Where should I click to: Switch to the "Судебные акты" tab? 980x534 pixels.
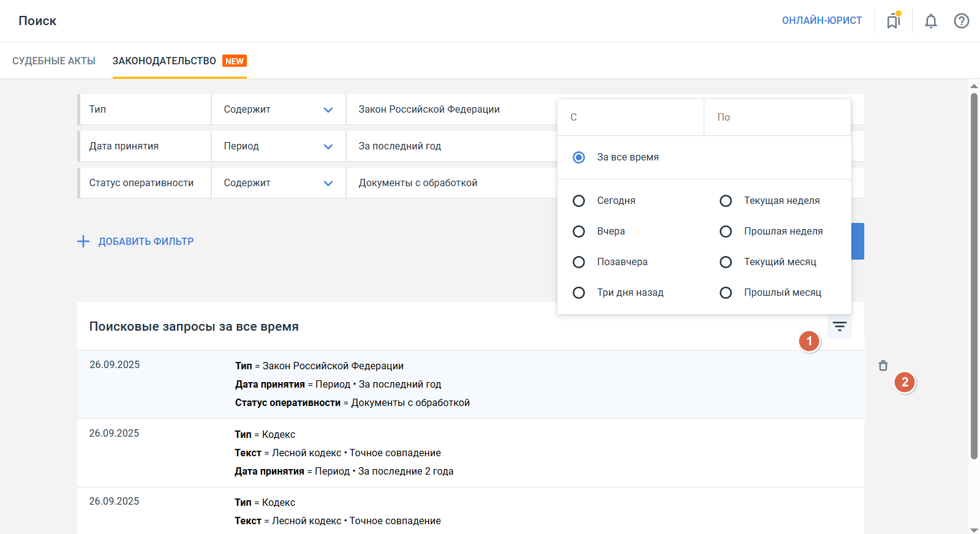click(x=54, y=61)
